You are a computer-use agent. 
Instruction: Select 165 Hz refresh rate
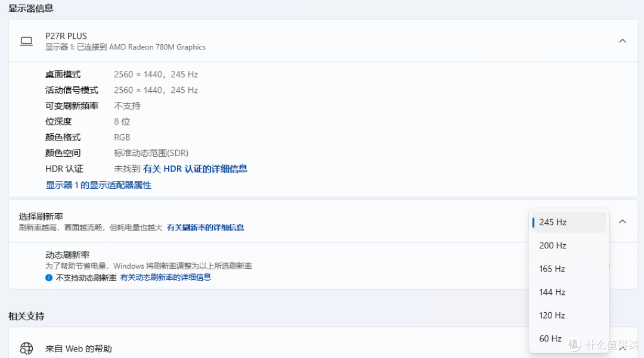[x=569, y=269]
